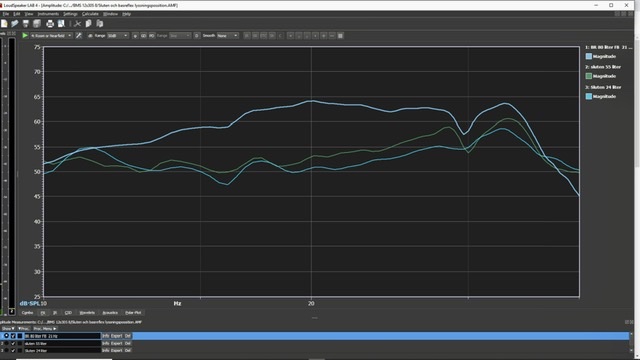The height and width of the screenshot is (360, 640).
Task: Click the Cut scissors icon
Action: tap(77, 24)
